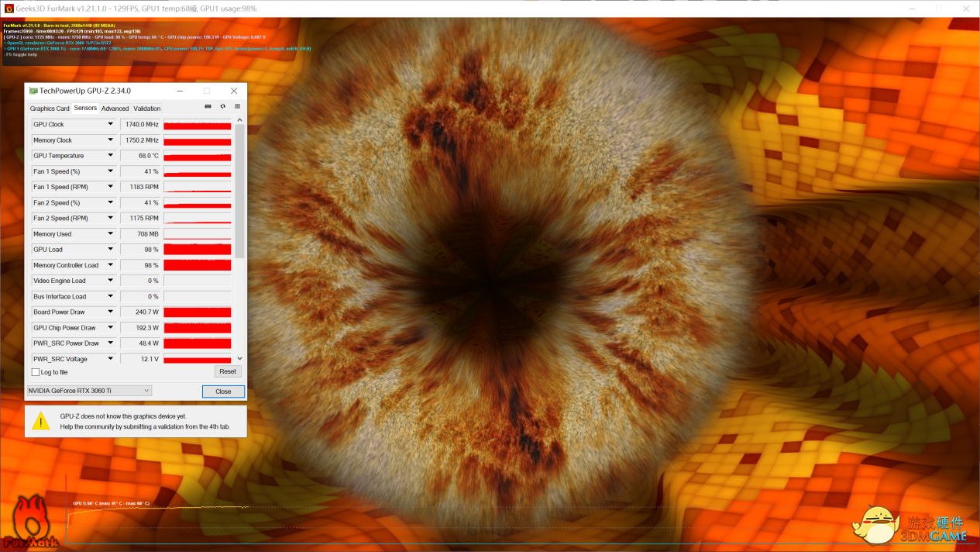Click the Close button in GPU-Z
980x552 pixels.
coord(223,392)
